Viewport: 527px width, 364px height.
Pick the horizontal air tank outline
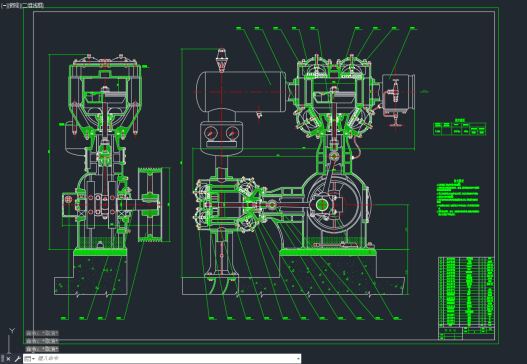(x=241, y=91)
